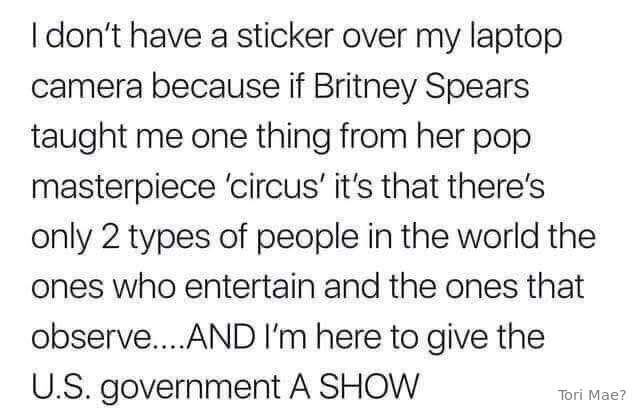
Task: Select the abbreviation 'U.S.'
Action: 59,387
